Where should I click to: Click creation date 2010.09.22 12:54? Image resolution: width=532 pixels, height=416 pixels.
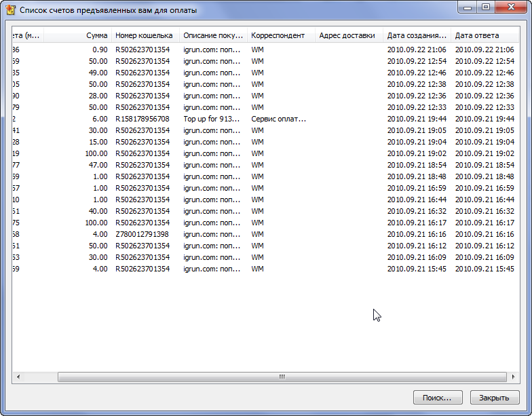click(x=417, y=61)
